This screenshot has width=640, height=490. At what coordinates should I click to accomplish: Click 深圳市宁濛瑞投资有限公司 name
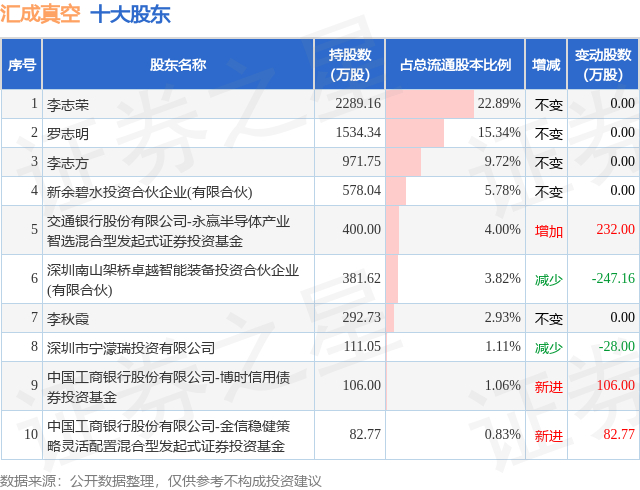click(x=131, y=347)
